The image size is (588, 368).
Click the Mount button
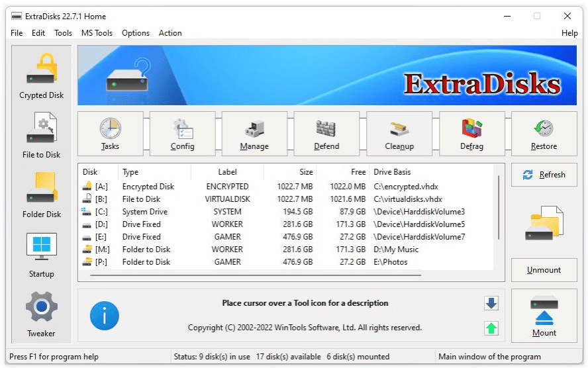(544, 316)
